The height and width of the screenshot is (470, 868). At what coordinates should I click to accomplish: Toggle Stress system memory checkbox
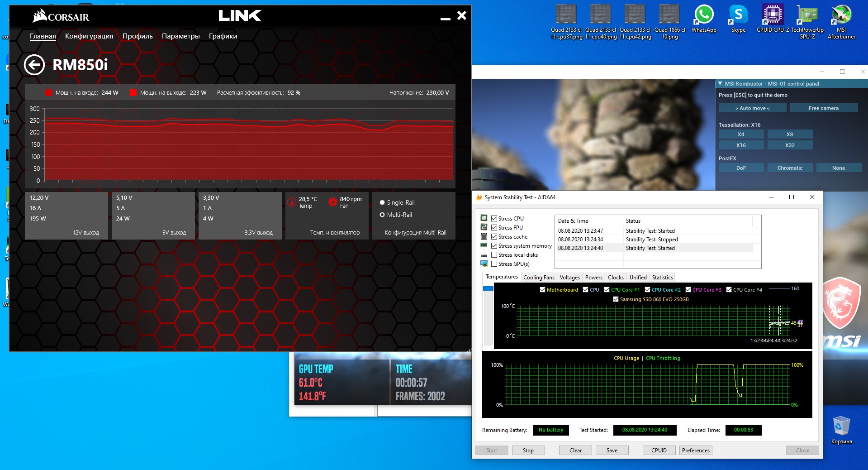click(494, 245)
